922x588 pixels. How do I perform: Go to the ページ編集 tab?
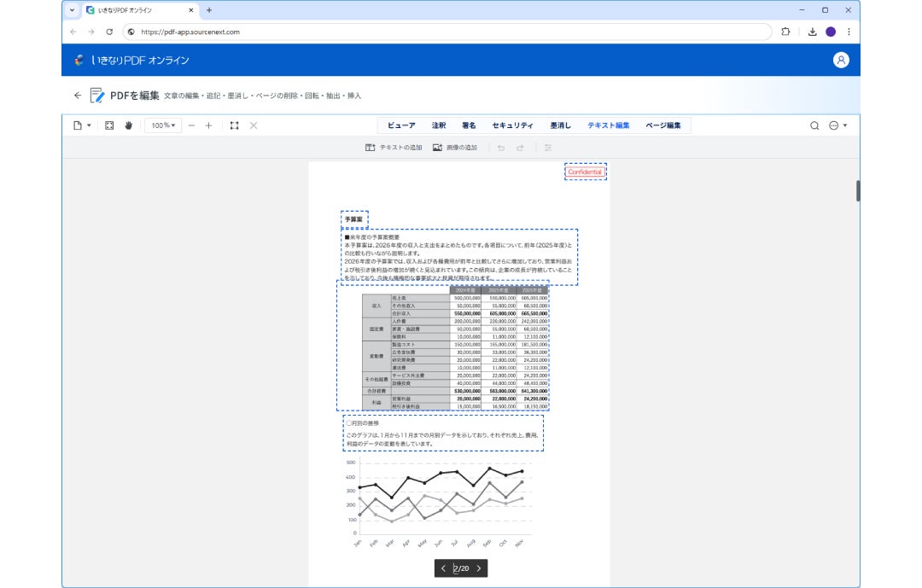[x=663, y=125]
